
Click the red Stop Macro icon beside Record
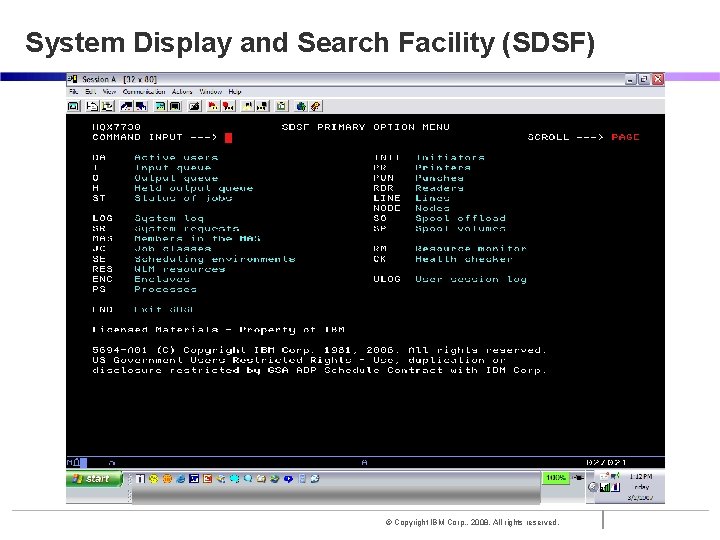tap(228, 106)
